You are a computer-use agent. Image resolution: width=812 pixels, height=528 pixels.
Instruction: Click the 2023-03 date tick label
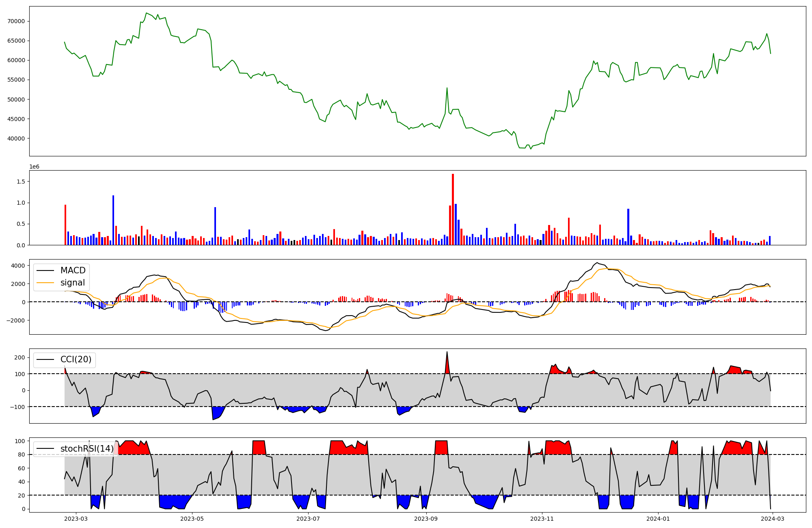(x=76, y=519)
